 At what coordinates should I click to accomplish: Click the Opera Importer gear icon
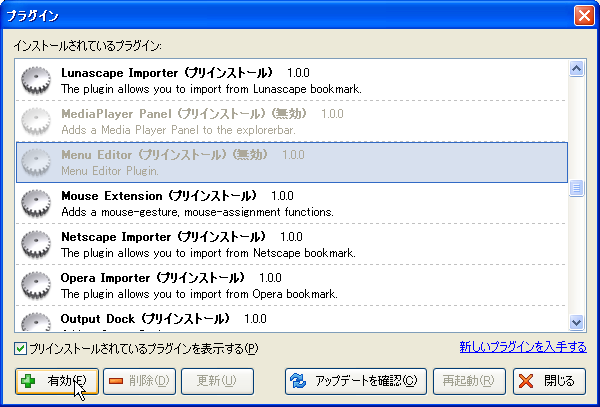coord(36,285)
